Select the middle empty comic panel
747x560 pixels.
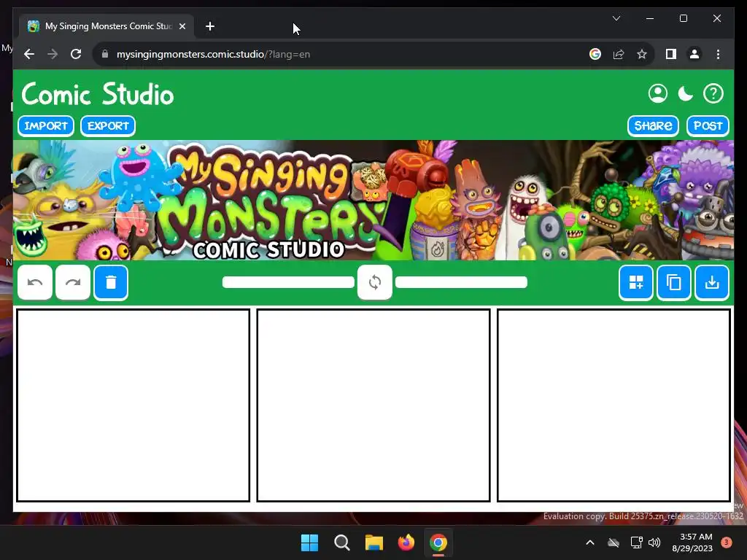pos(373,405)
